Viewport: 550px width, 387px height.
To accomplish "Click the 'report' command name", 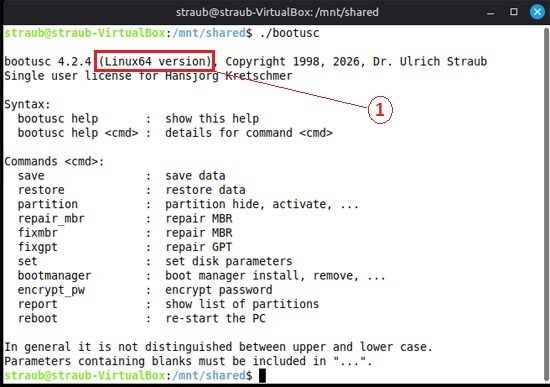I will coord(38,305).
